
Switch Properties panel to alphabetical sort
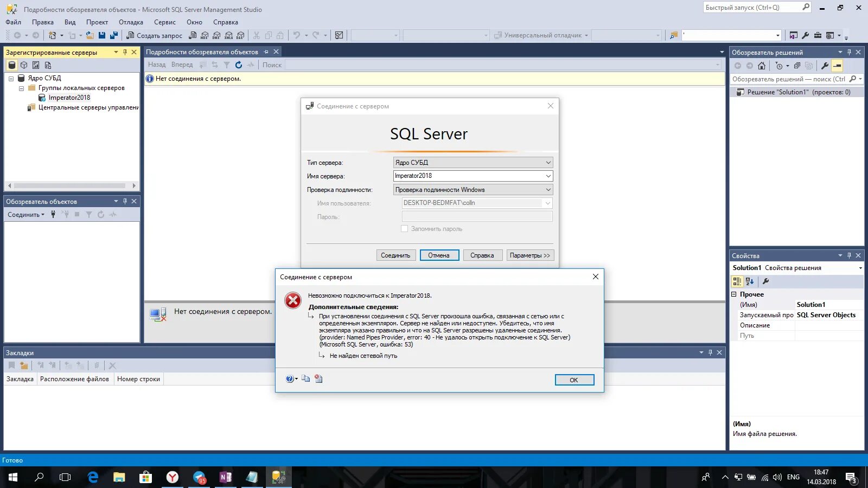[x=750, y=281]
